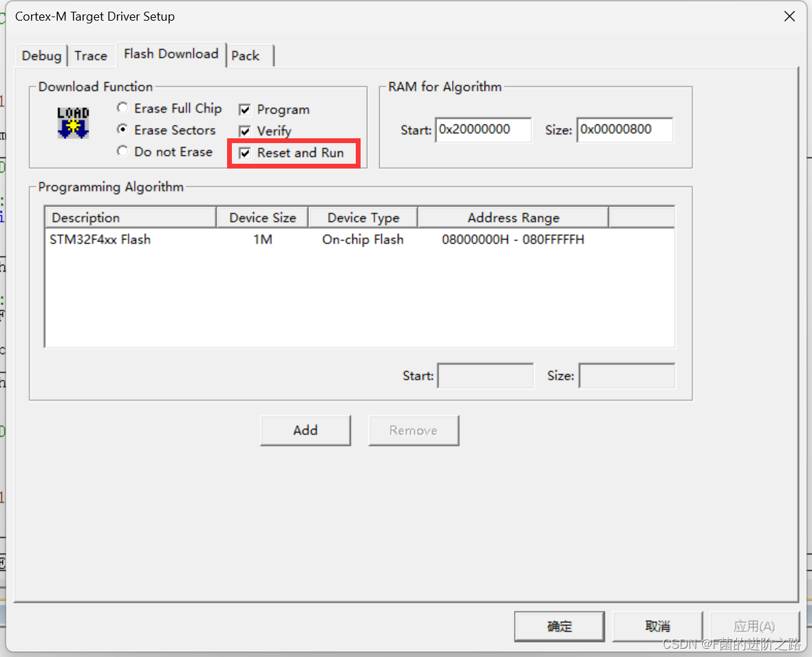Select the Erase Sectors option
Screen dimensions: 812x657
coord(122,129)
